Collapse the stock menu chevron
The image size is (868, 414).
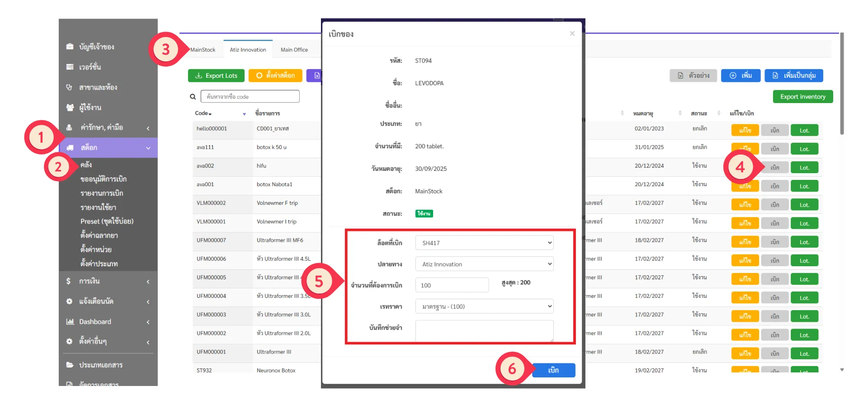point(148,148)
